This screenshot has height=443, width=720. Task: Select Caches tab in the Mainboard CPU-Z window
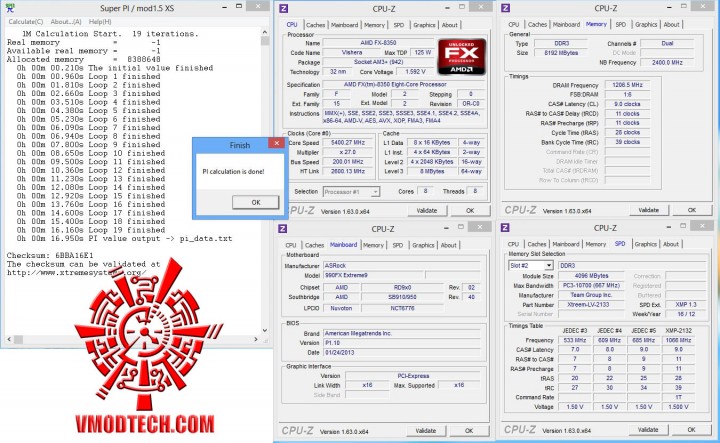click(315, 245)
